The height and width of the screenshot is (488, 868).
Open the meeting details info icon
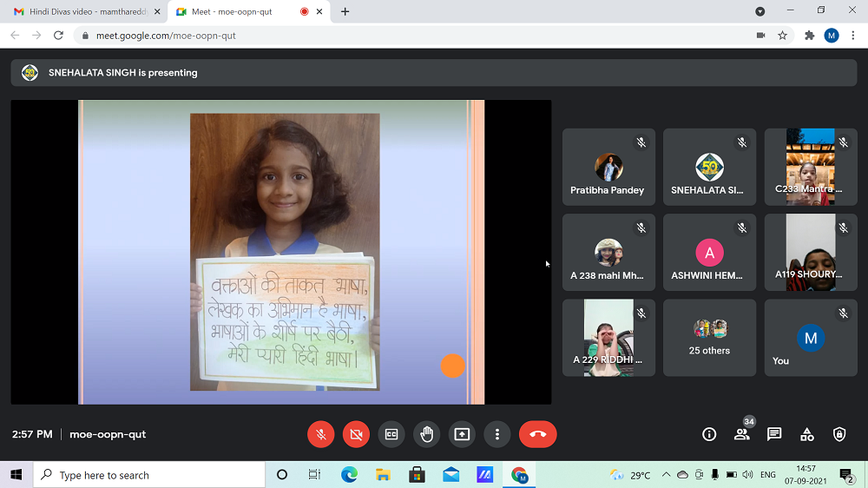point(709,434)
